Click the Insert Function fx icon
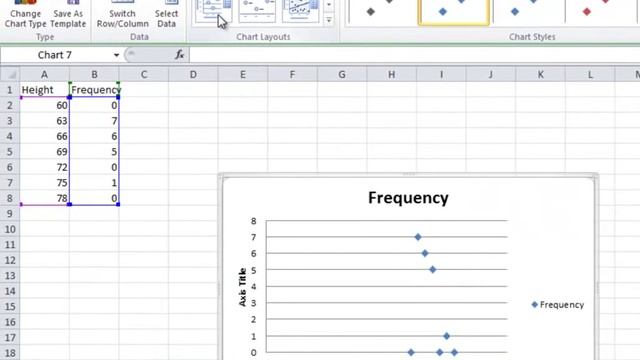 tap(180, 55)
